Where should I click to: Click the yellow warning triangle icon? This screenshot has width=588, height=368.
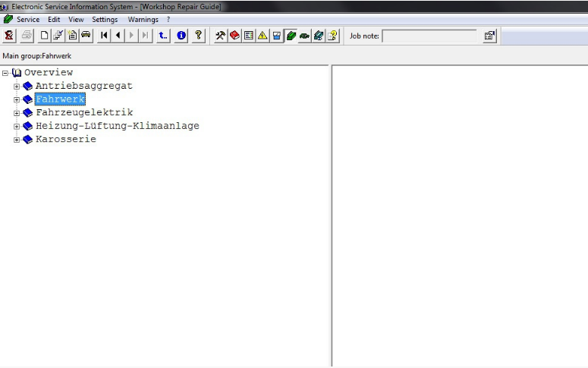coord(263,36)
